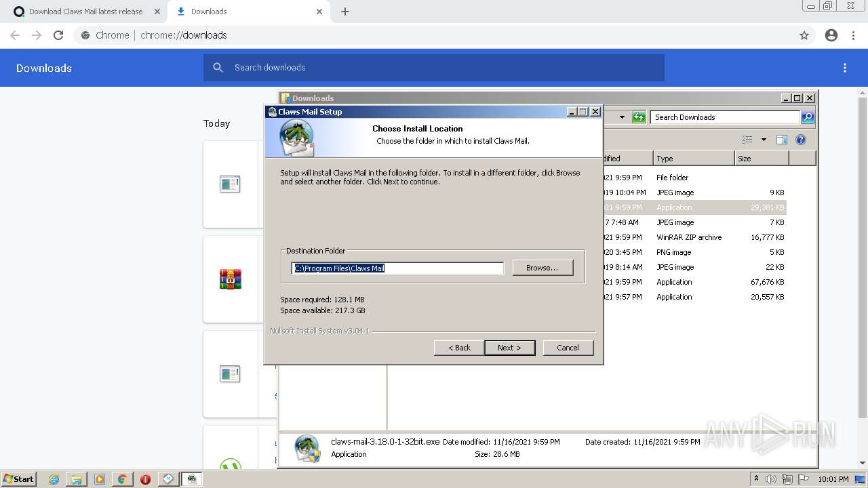868x488 pixels.
Task: Open a new Chrome tab
Action: coord(345,12)
